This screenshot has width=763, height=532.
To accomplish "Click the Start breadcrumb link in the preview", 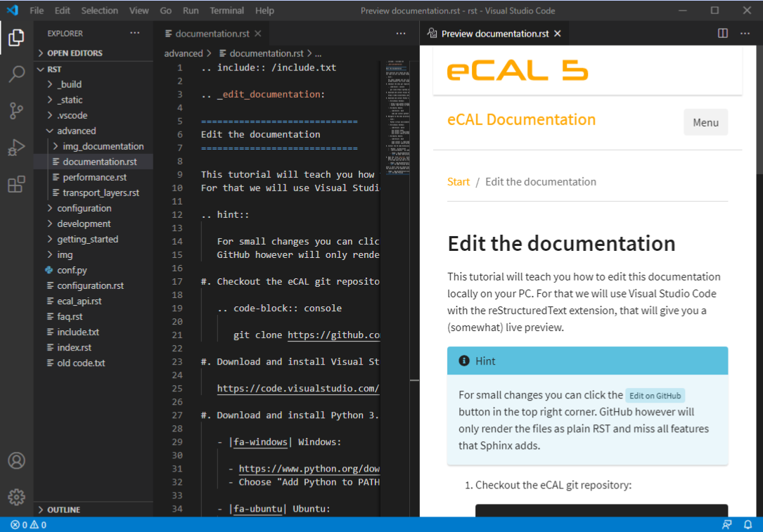I will [459, 181].
